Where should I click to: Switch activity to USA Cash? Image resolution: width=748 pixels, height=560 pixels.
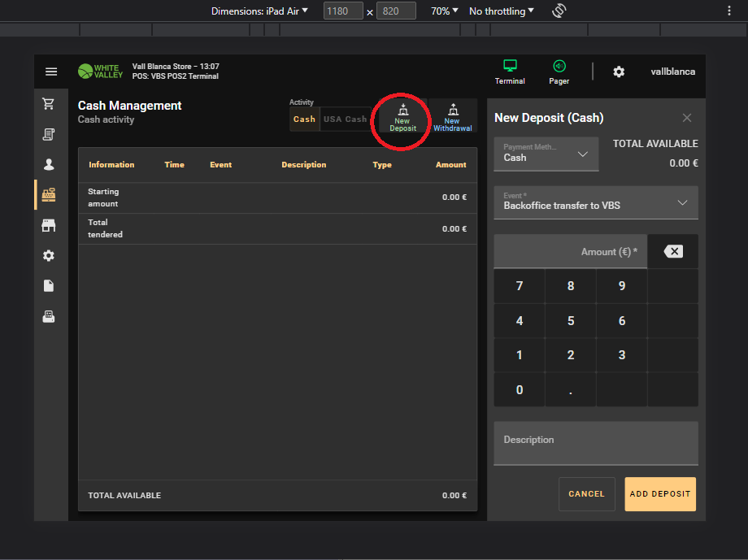(x=346, y=119)
